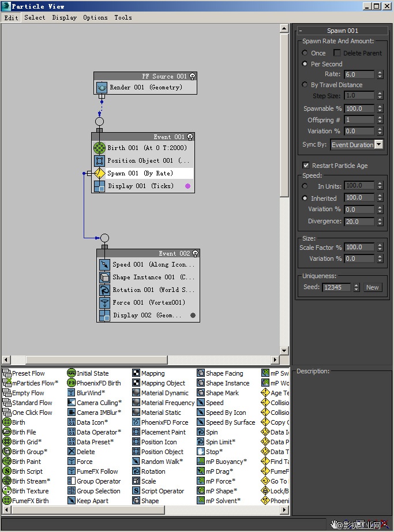Open the Display menu
The width and height of the screenshot is (394, 532).
click(x=65, y=18)
